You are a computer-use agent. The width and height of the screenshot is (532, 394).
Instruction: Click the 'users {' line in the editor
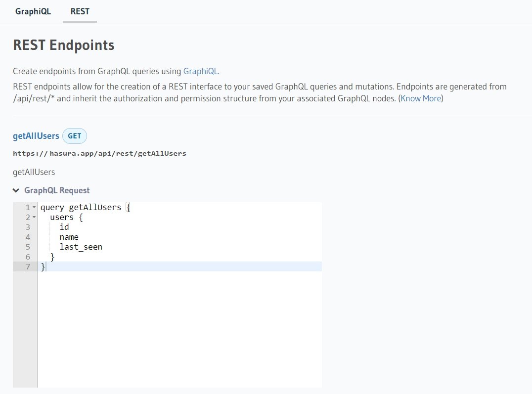click(66, 217)
